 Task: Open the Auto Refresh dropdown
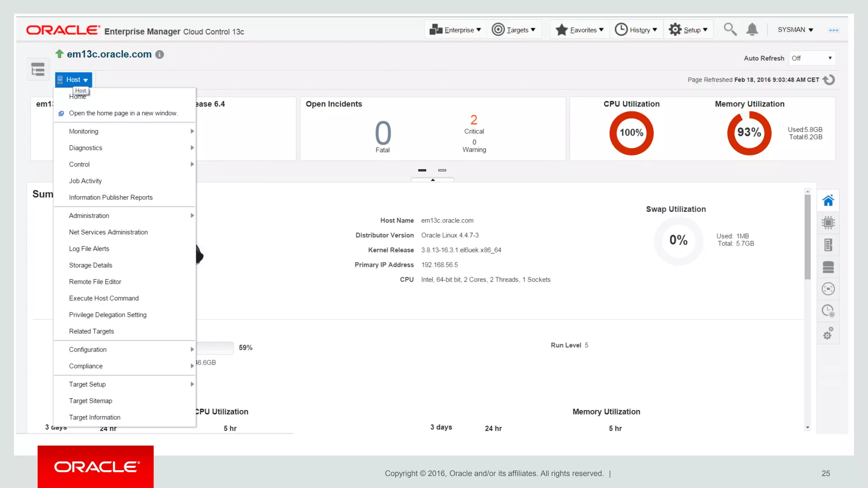812,58
